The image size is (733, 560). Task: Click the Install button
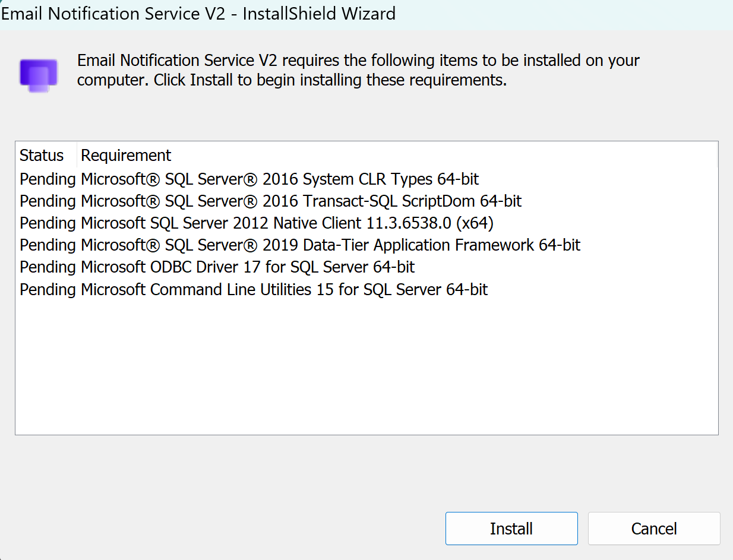tap(511, 529)
